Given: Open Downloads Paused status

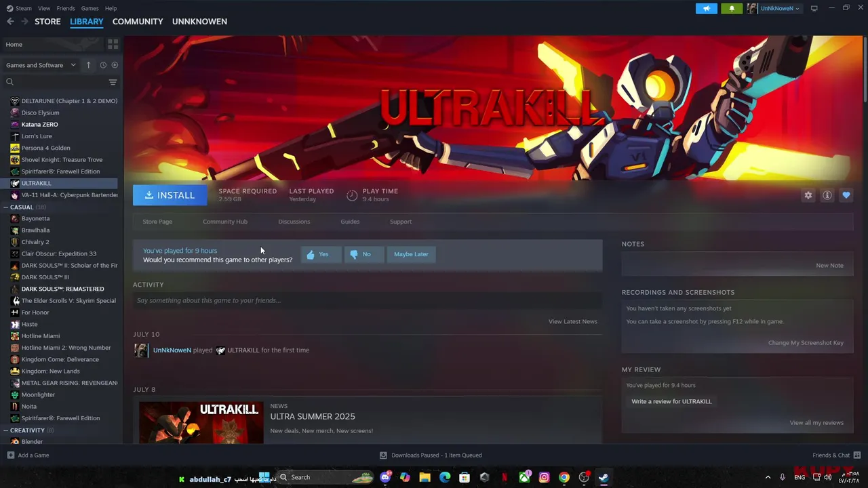Looking at the screenshot, I should (431, 455).
